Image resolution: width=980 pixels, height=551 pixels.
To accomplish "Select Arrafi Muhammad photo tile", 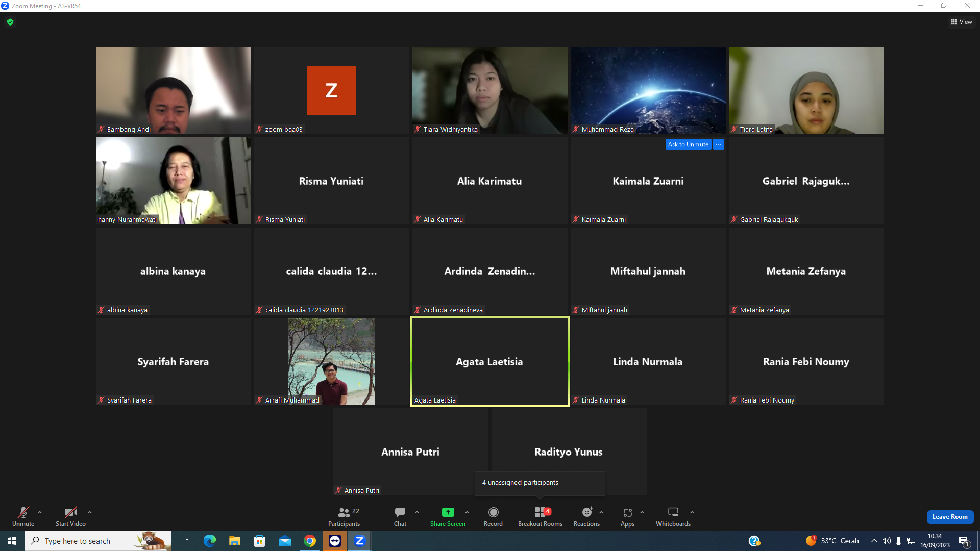I will [x=332, y=361].
